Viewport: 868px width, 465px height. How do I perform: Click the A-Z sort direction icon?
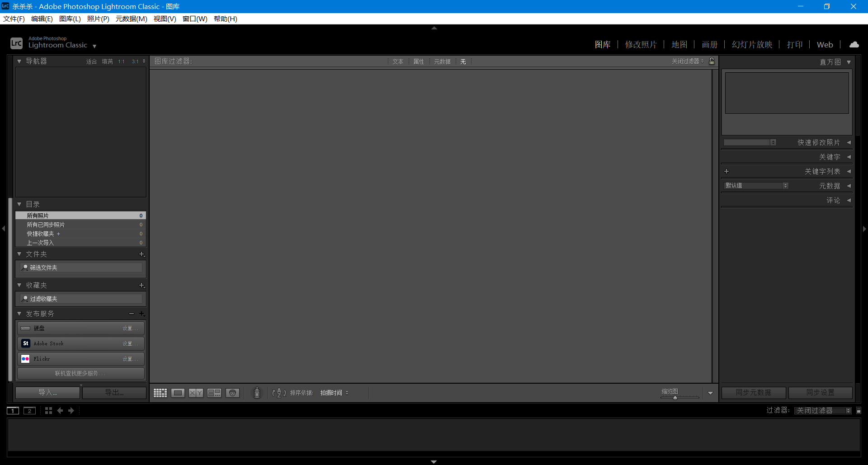[278, 393]
